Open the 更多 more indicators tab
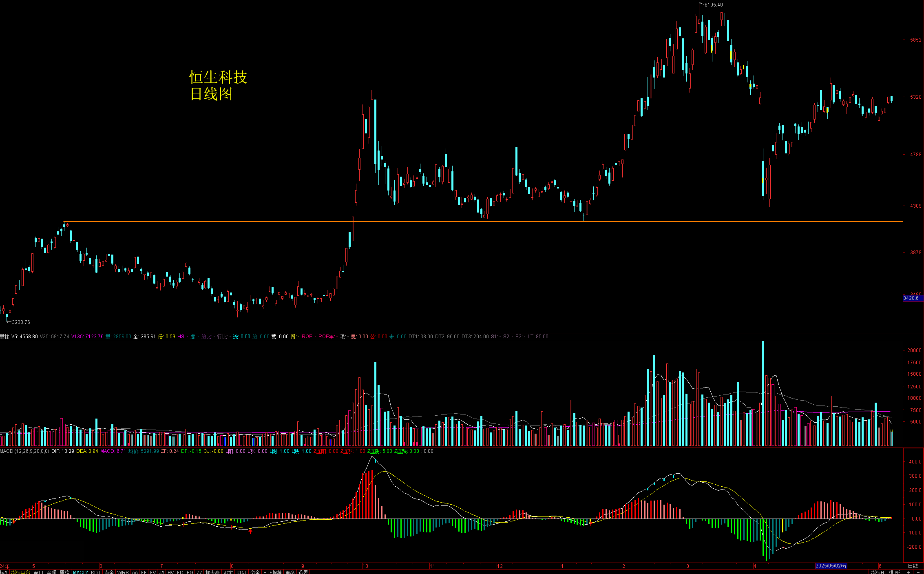The width and height of the screenshot is (924, 574). (x=290, y=572)
